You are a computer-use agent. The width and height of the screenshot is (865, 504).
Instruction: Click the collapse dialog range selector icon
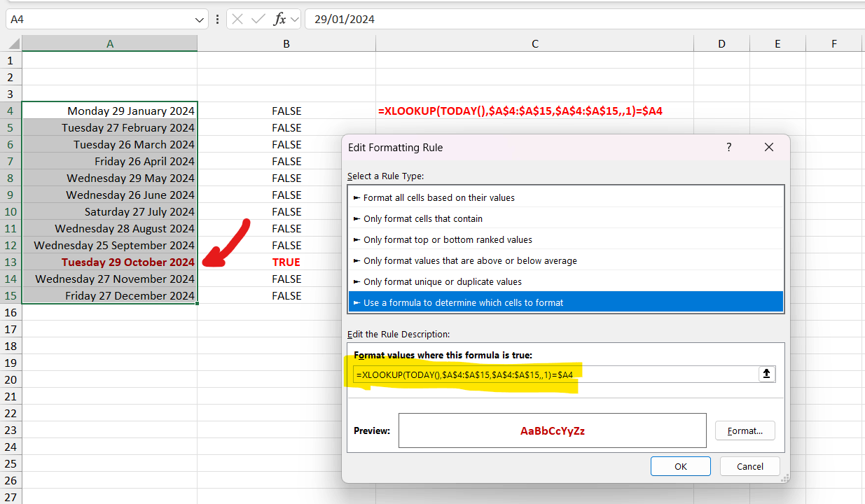(767, 374)
